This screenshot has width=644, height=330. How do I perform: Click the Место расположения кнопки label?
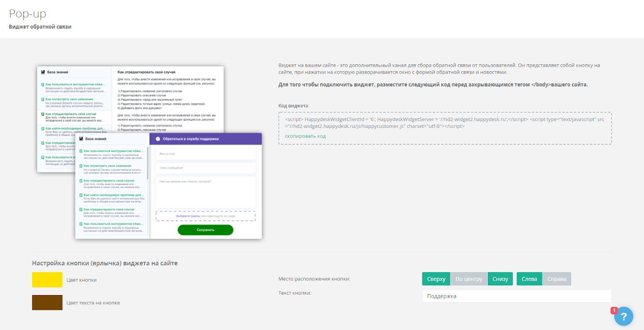[314, 279]
